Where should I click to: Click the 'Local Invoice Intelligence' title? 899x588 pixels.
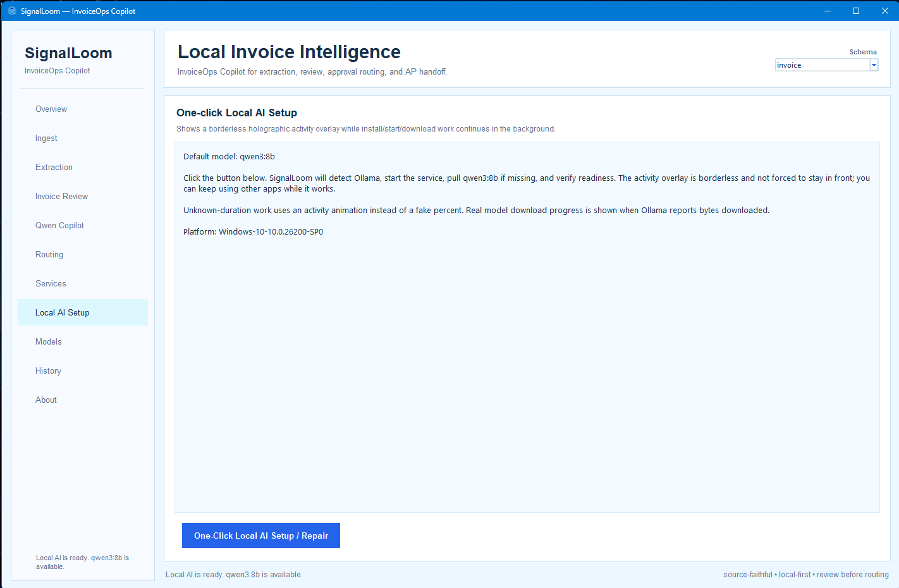tap(289, 52)
